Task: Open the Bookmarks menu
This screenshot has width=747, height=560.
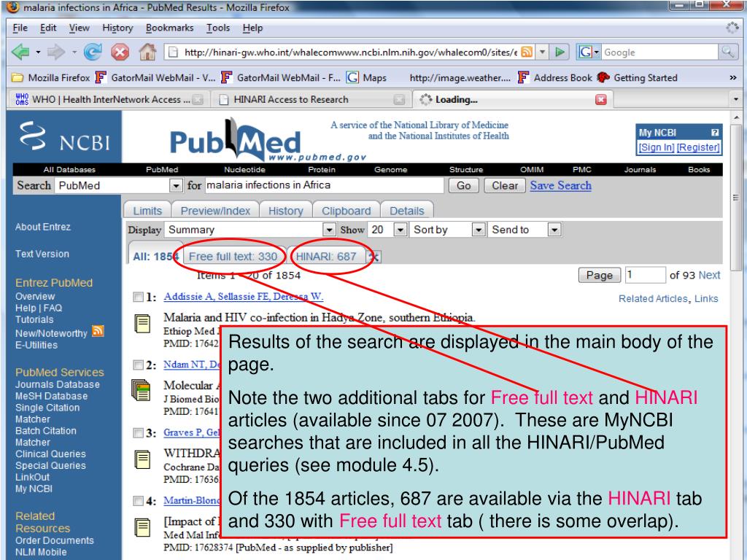Action: click(x=169, y=28)
